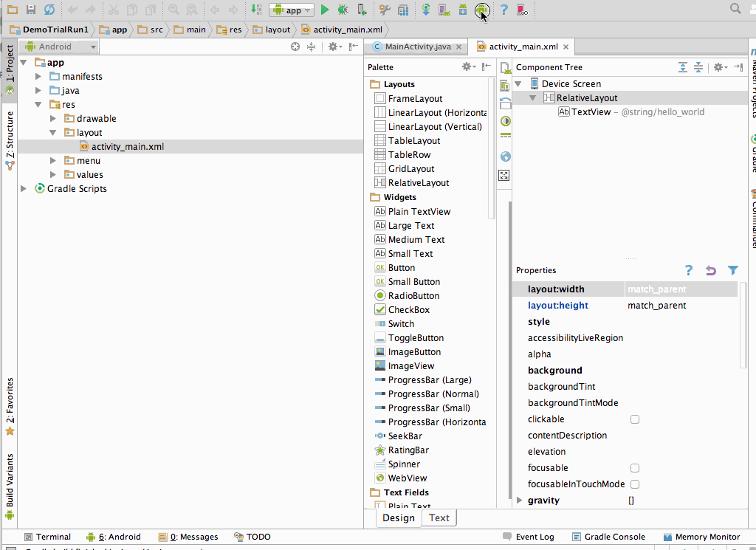
Task: Click the Properties help question mark icon
Action: (x=689, y=270)
